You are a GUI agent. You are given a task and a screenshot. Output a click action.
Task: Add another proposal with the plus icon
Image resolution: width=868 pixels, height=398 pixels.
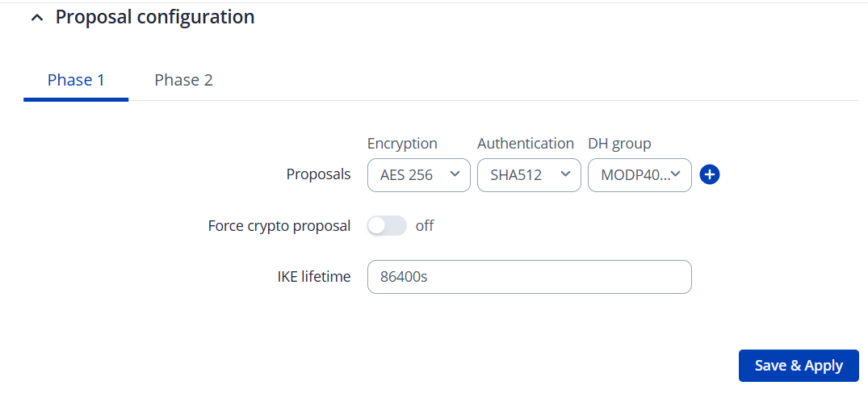point(710,174)
